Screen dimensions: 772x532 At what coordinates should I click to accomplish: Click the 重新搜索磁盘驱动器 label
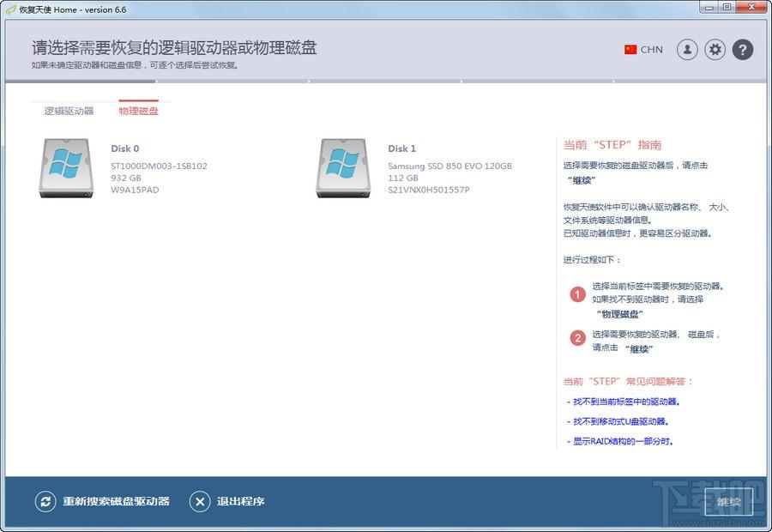tap(116, 502)
